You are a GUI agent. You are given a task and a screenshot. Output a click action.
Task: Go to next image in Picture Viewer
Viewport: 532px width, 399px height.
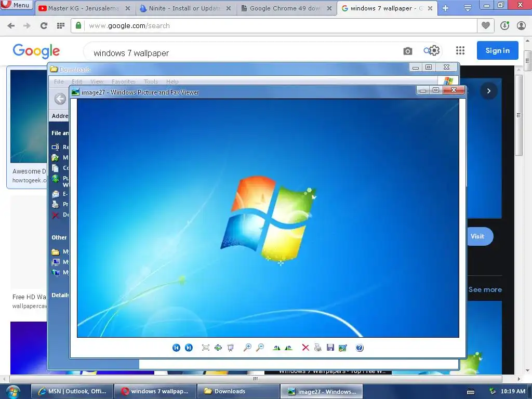[x=189, y=348]
